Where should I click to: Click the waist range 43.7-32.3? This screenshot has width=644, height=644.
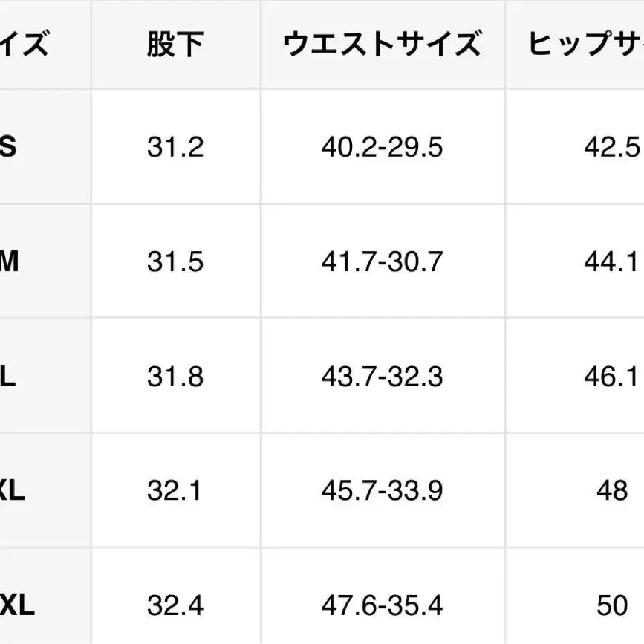pos(383,377)
